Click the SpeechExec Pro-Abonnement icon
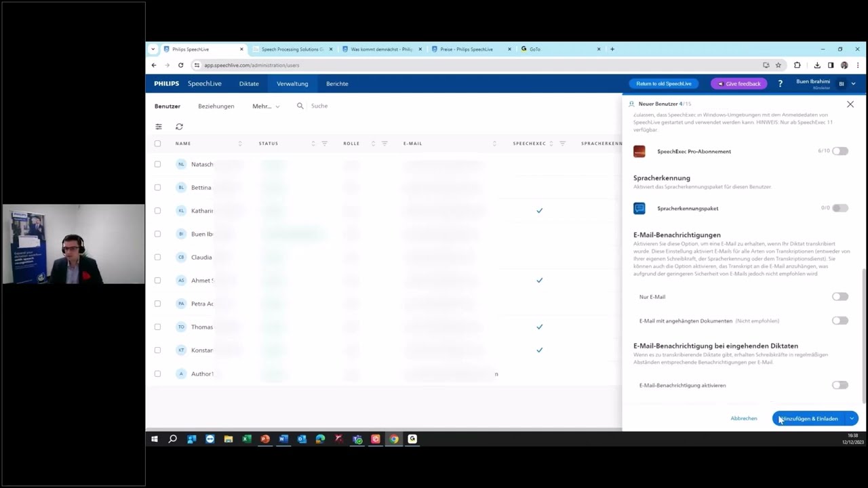 pos(639,151)
